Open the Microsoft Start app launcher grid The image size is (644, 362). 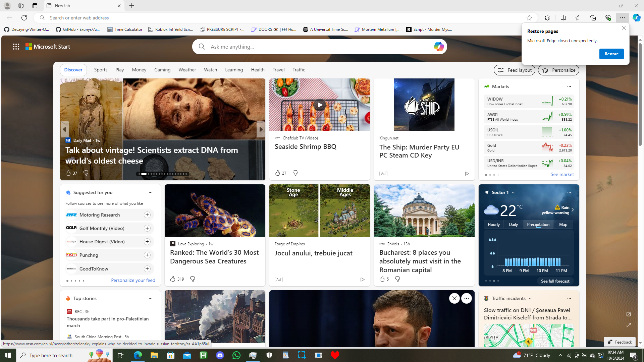(x=16, y=47)
